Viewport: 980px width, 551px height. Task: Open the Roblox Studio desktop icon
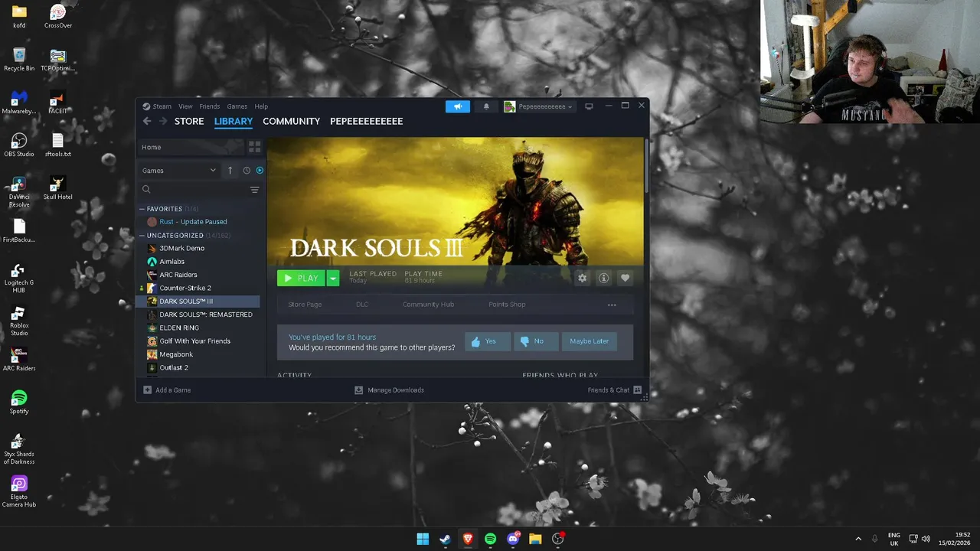(x=19, y=321)
